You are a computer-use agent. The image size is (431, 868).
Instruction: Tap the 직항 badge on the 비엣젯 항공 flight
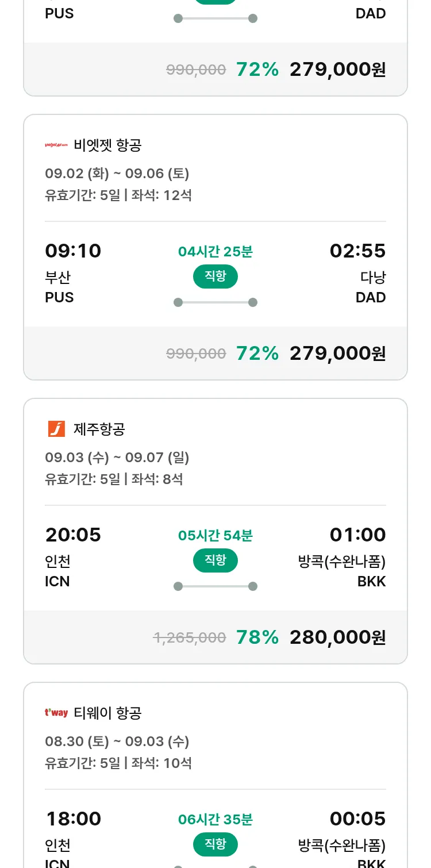(x=215, y=276)
